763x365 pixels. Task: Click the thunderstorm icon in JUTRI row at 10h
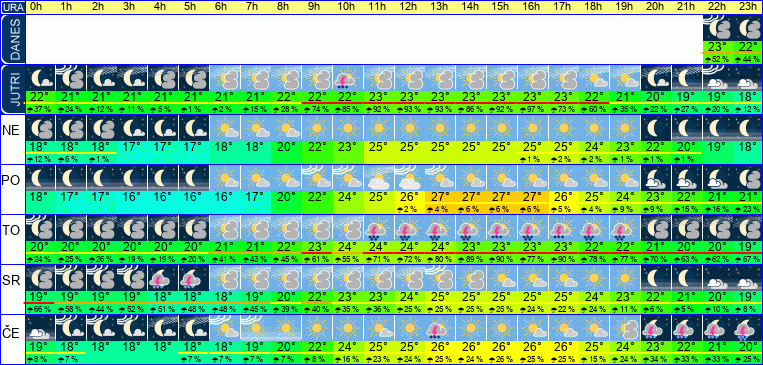click(347, 78)
